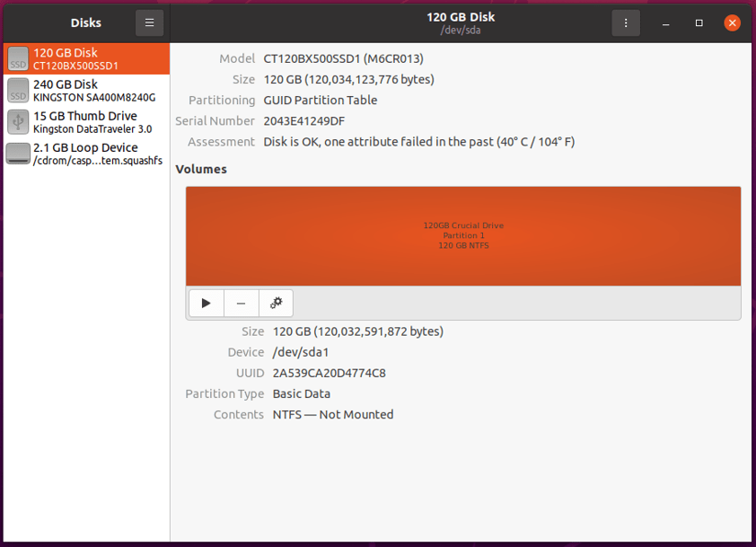Screen dimensions: 756x547
Task: Minimize the Disks window
Action: click(x=665, y=22)
